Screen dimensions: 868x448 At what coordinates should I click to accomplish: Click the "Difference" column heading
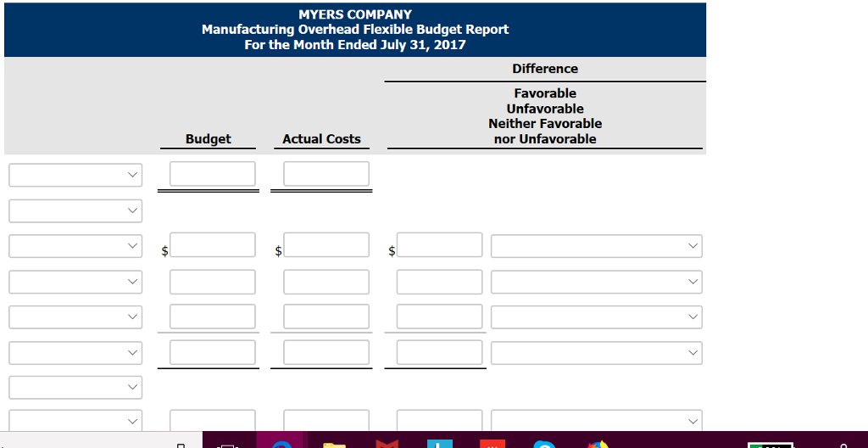[545, 69]
